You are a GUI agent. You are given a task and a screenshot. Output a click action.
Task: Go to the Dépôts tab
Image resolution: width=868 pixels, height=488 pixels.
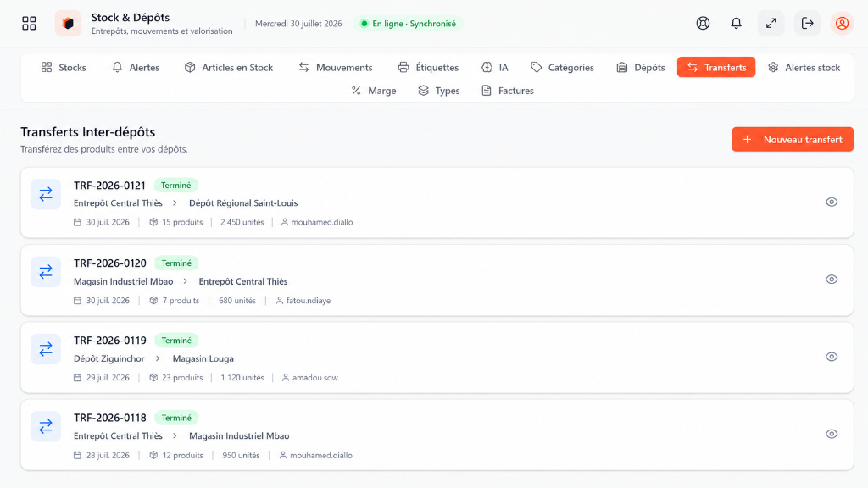click(641, 68)
